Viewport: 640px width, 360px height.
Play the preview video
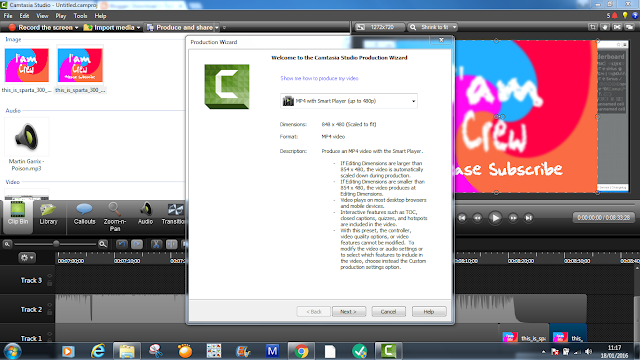[x=495, y=218]
